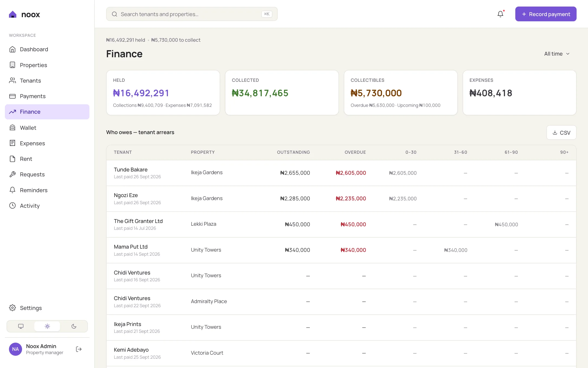Image resolution: width=588 pixels, height=368 pixels.
Task: Click the 90+ column header
Action: (564, 152)
